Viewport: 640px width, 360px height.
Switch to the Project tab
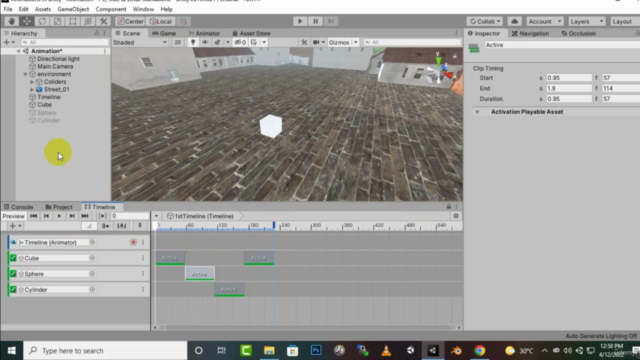point(59,207)
